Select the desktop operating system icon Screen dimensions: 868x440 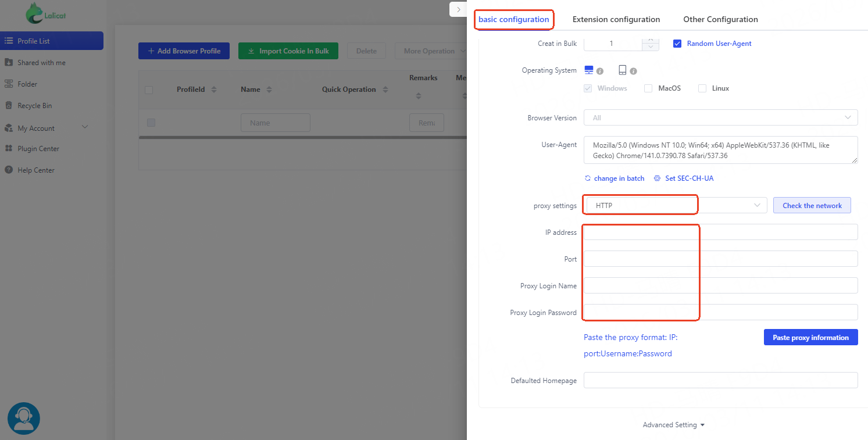click(589, 70)
